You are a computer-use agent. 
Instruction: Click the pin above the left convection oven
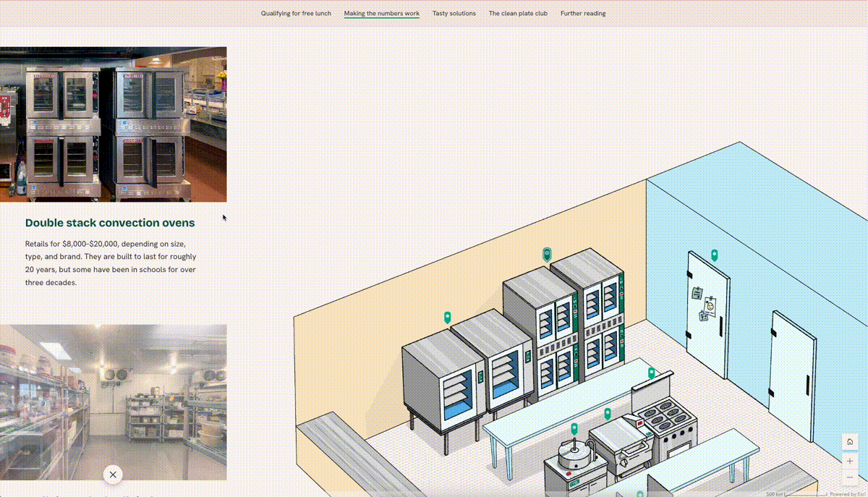(x=447, y=317)
